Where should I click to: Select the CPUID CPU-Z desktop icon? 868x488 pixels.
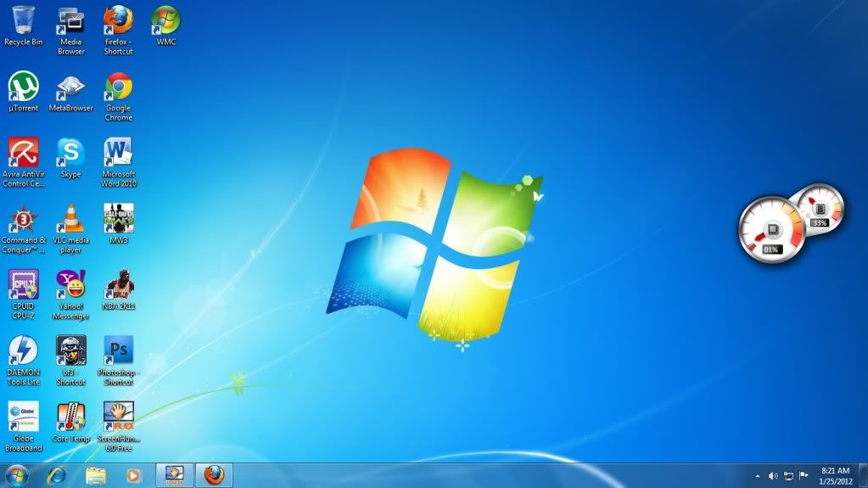(24, 284)
